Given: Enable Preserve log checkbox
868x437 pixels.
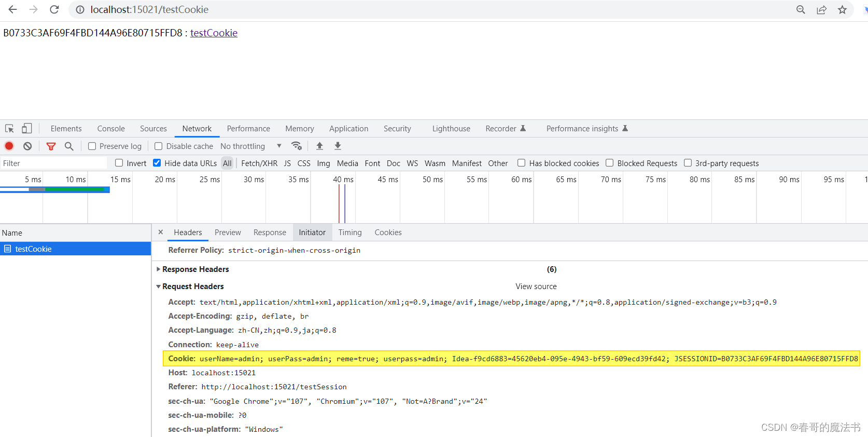Looking at the screenshot, I should [92, 146].
